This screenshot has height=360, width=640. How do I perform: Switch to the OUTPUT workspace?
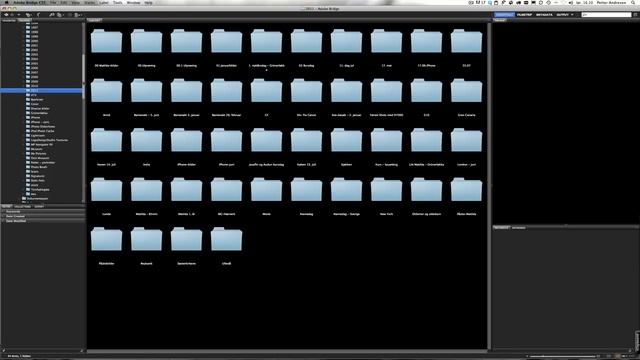click(x=562, y=15)
